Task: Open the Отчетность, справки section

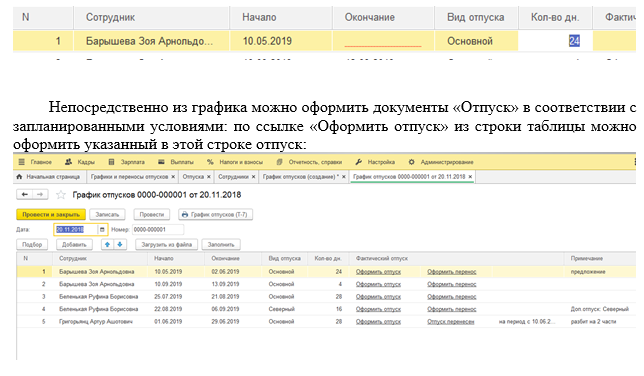Action: click(x=315, y=162)
